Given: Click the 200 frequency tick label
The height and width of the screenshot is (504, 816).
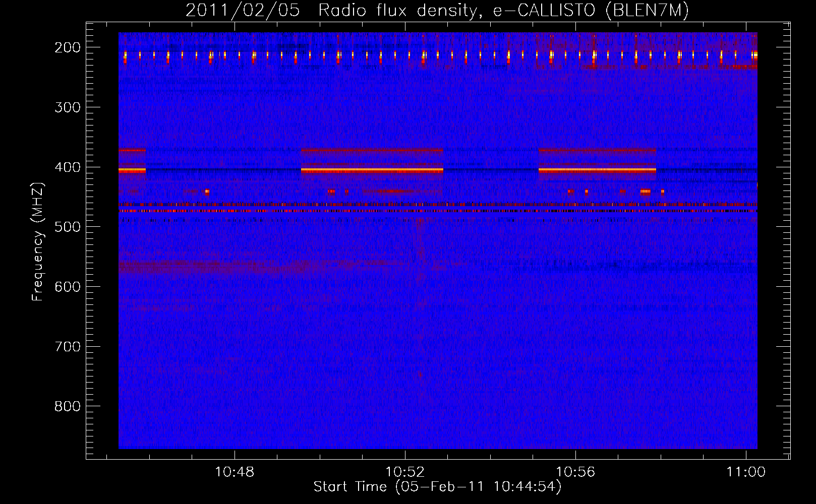Looking at the screenshot, I should 68,47.
